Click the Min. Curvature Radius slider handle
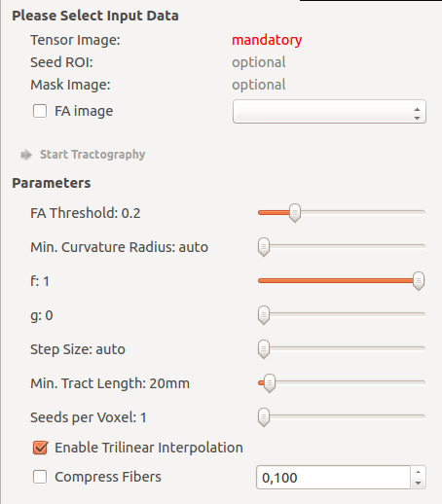 point(264,247)
